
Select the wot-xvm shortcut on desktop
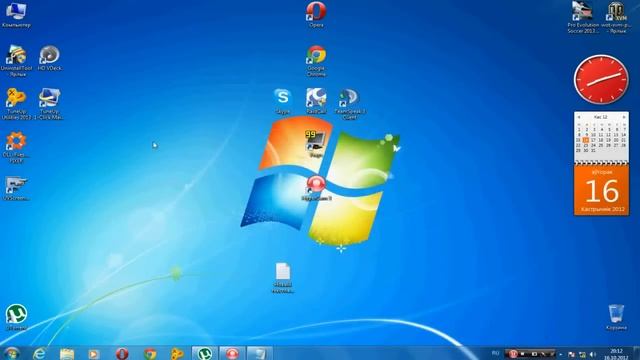[616, 17]
